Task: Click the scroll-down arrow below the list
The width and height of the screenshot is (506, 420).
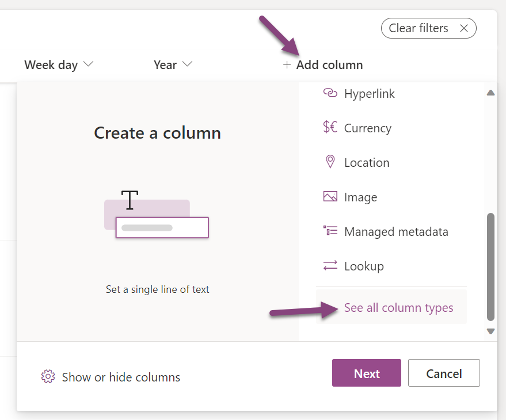Action: coord(490,331)
